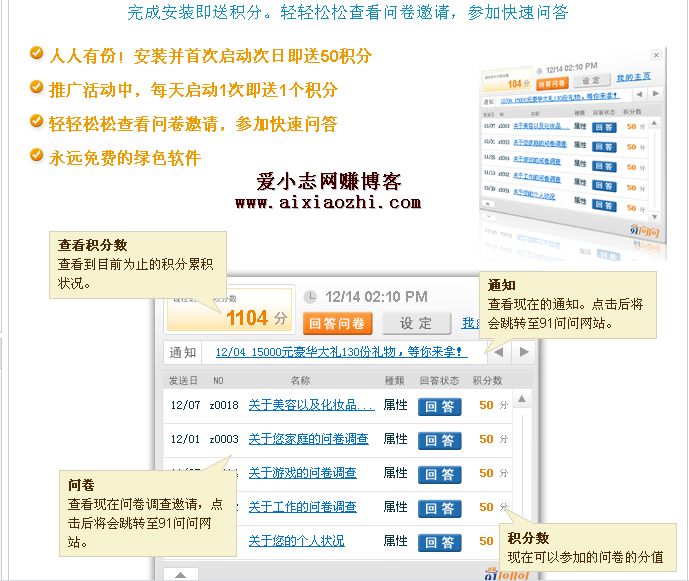Open the 关于工作的问卷调查 link
The height and width of the screenshot is (581, 689).
(x=302, y=507)
